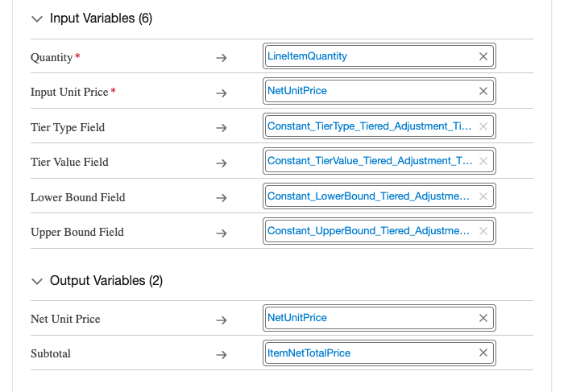Viewport: 568px width, 392px height.
Task: Clear NetUnitPrice from Net Unit Price output
Action: click(x=483, y=318)
